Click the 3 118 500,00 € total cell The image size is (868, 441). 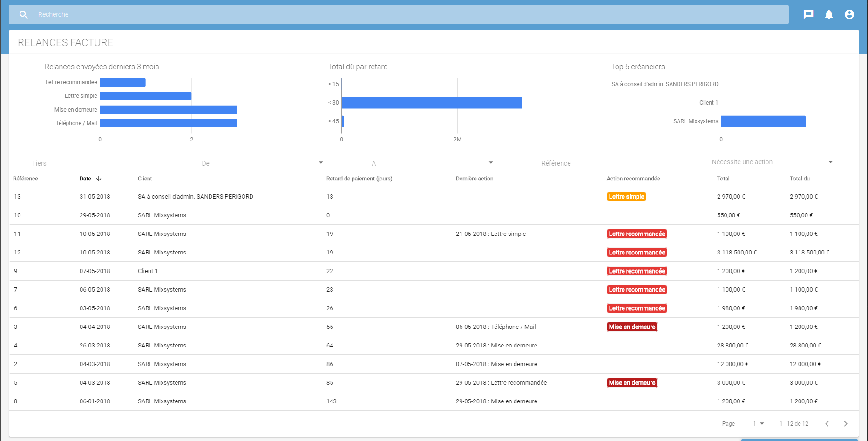(x=737, y=253)
